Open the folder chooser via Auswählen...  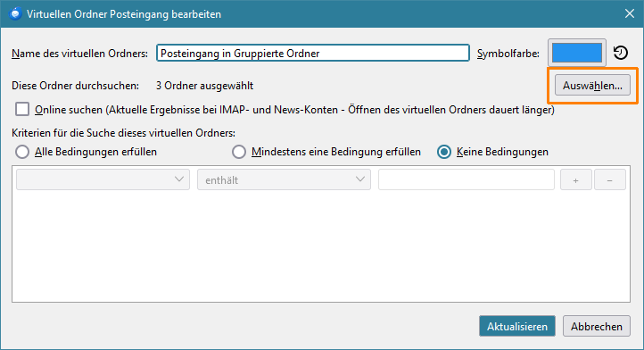(x=592, y=85)
